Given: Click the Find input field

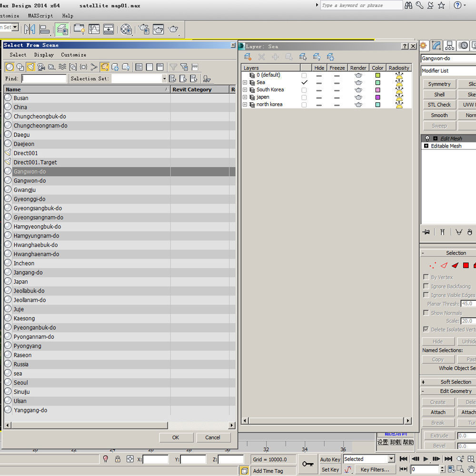Looking at the screenshot, I should click(44, 79).
